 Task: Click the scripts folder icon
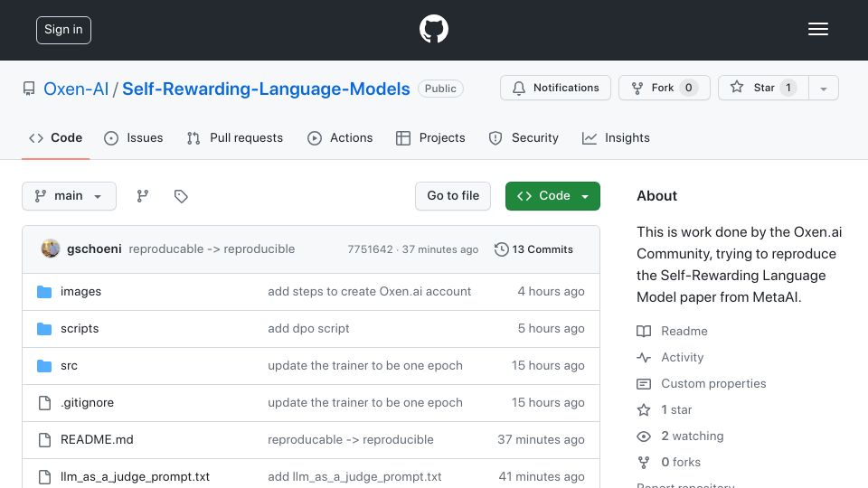pyautogui.click(x=44, y=329)
